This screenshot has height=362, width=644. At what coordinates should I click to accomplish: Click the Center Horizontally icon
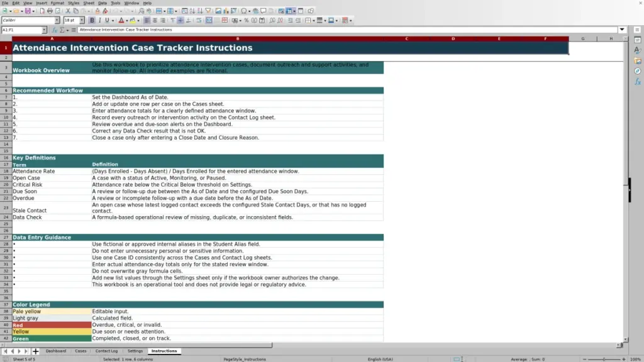pyautogui.click(x=155, y=20)
